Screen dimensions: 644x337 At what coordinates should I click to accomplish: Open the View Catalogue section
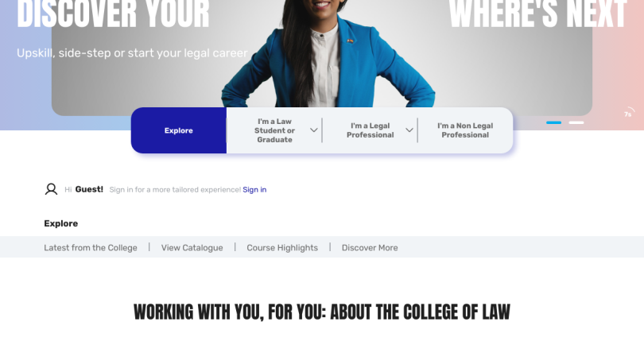click(192, 247)
